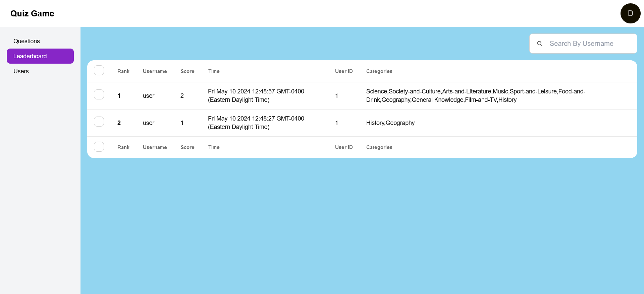
Task: Click the Categories column header
Action: (379, 71)
